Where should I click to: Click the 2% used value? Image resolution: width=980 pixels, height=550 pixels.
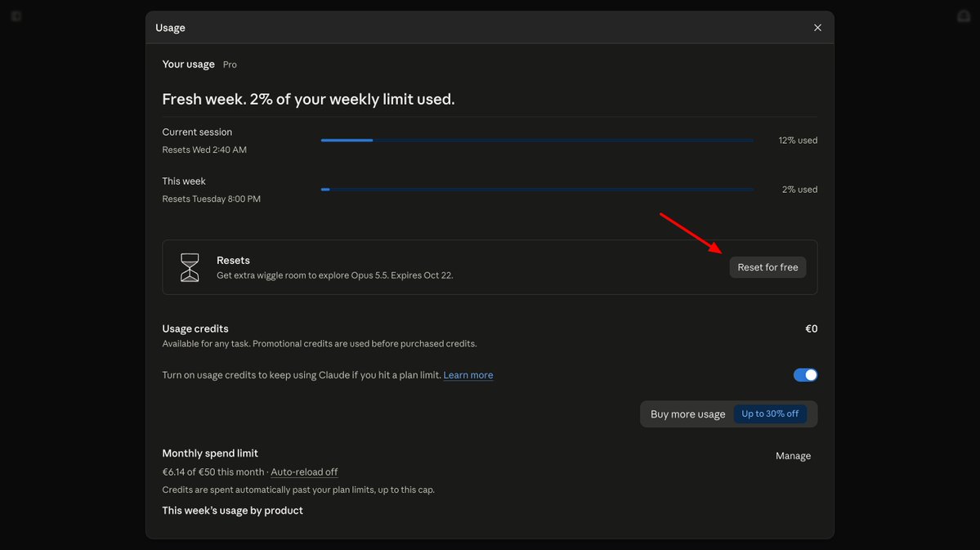point(799,190)
